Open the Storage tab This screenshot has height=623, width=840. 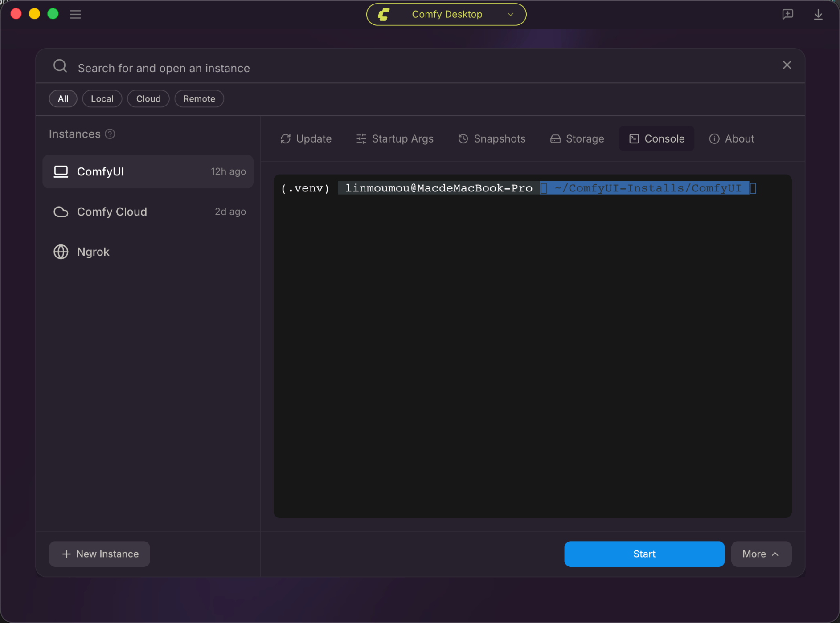577,138
